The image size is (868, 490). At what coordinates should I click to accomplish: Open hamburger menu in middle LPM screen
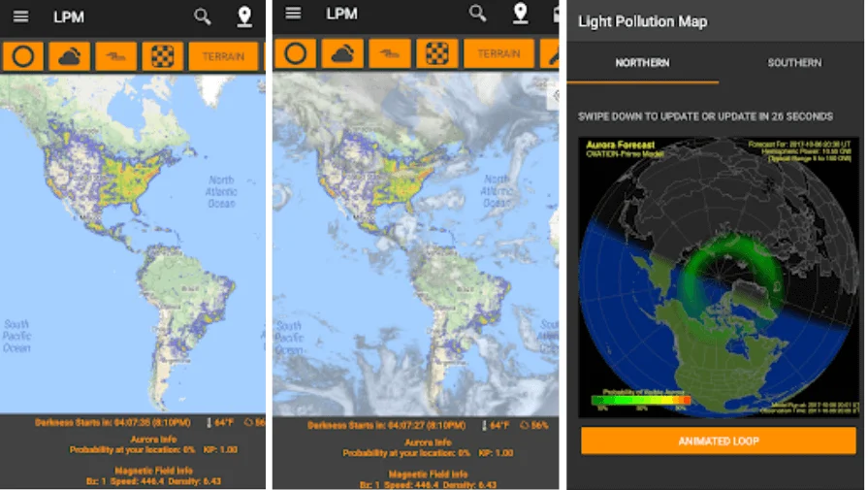click(294, 14)
